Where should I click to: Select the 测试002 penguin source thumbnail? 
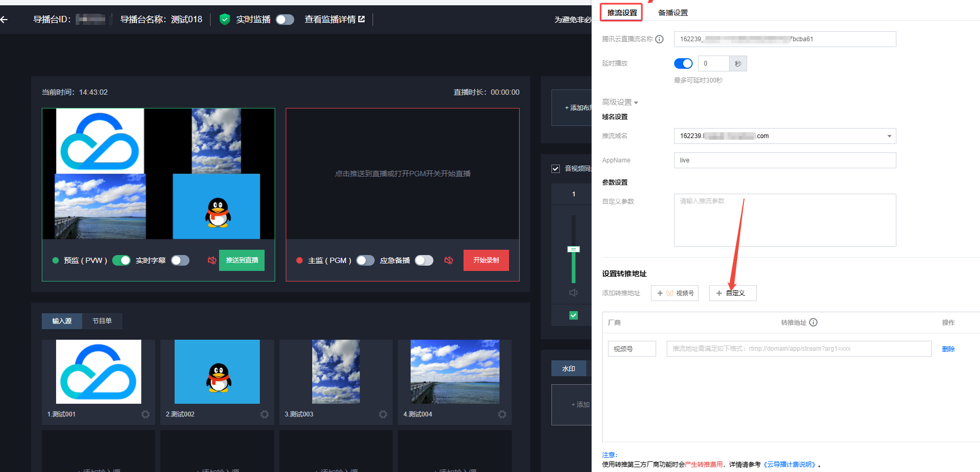point(217,371)
